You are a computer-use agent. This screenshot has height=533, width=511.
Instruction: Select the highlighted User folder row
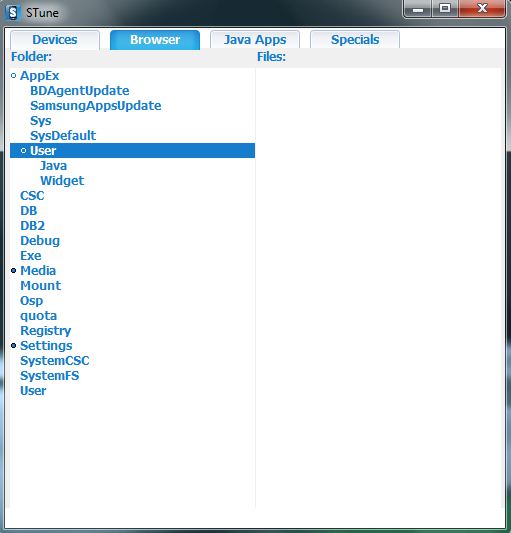132,151
